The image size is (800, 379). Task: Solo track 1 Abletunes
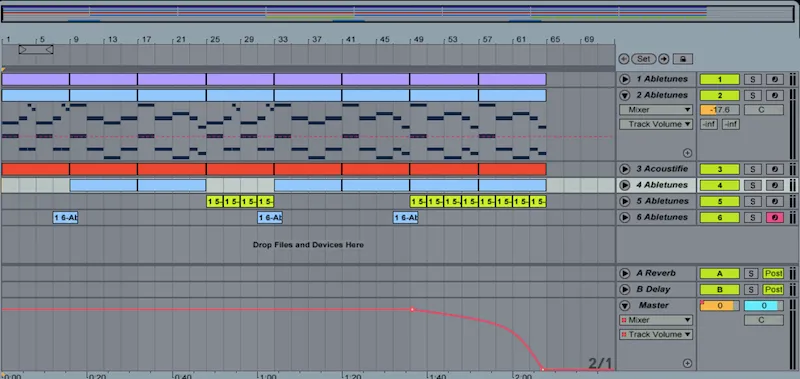(752, 80)
